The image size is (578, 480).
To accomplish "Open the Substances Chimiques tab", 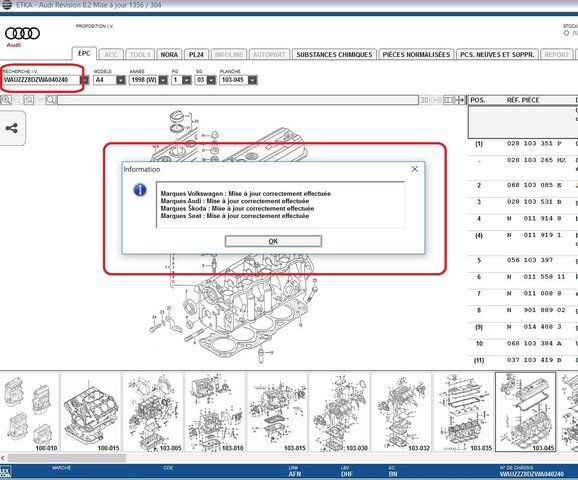I will click(334, 55).
